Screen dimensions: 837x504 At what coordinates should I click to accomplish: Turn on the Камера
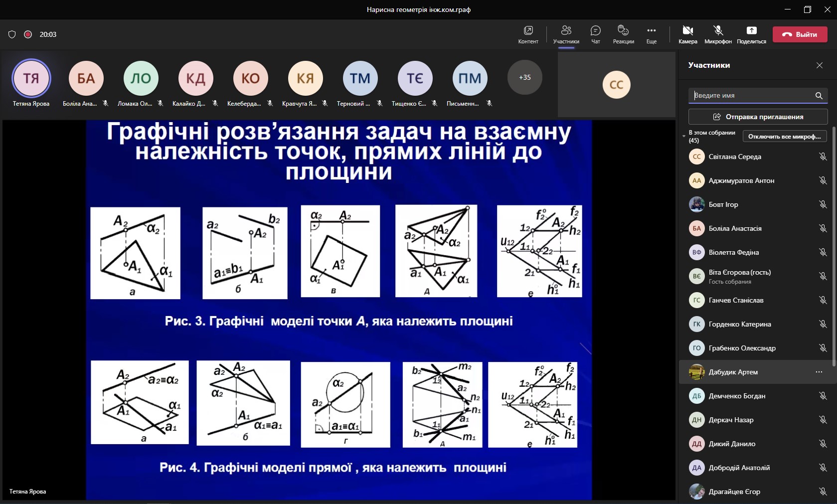click(x=687, y=34)
